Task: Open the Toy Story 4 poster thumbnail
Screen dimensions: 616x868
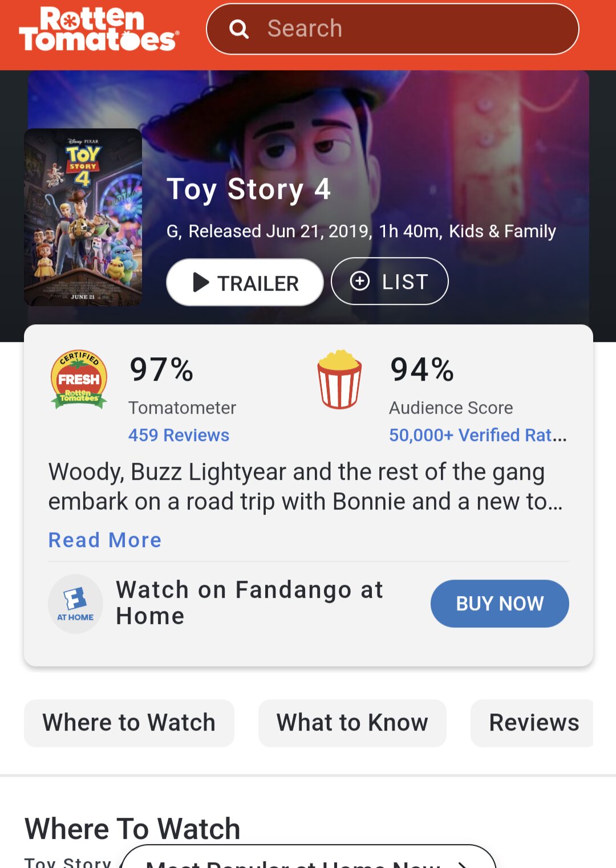Action: 83,217
